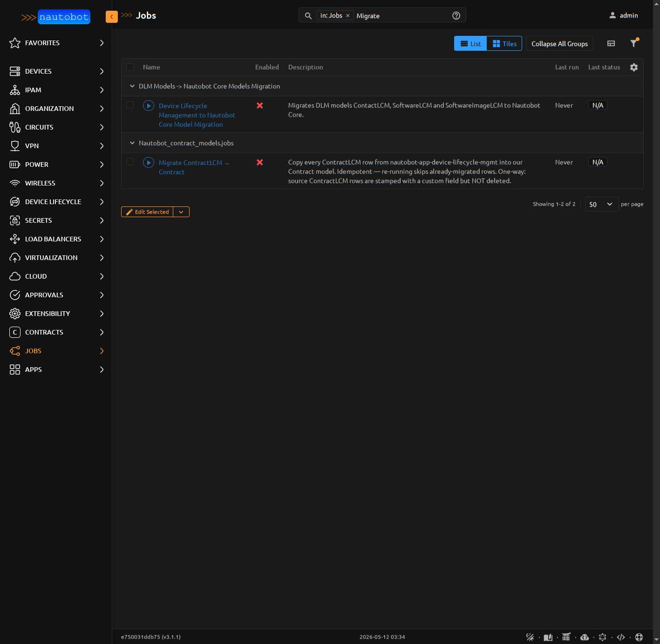Viewport: 660px width, 644px height.
Task: Click the Circuits icon in the sidebar
Action: (15, 127)
